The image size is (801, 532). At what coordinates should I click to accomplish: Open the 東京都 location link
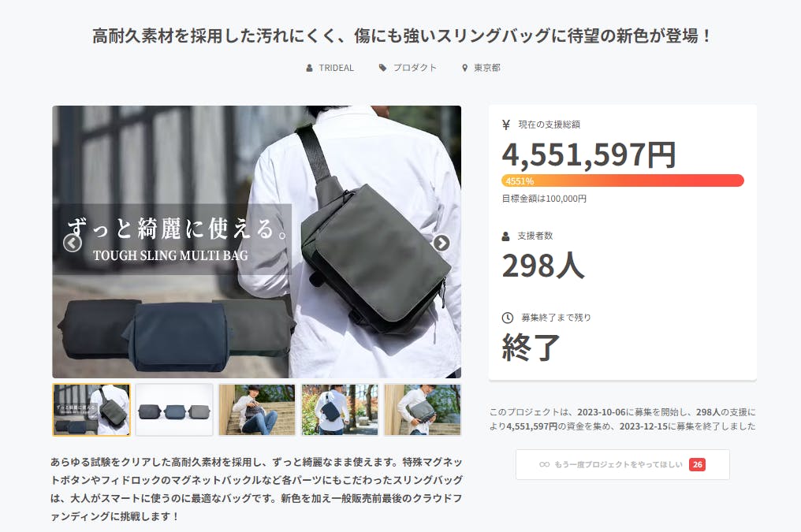click(487, 68)
